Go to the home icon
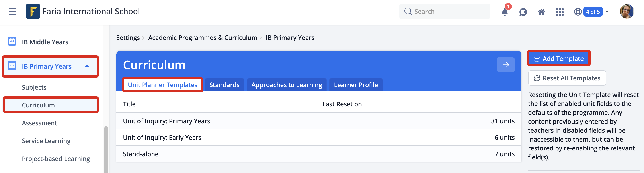644x173 pixels. pyautogui.click(x=541, y=12)
